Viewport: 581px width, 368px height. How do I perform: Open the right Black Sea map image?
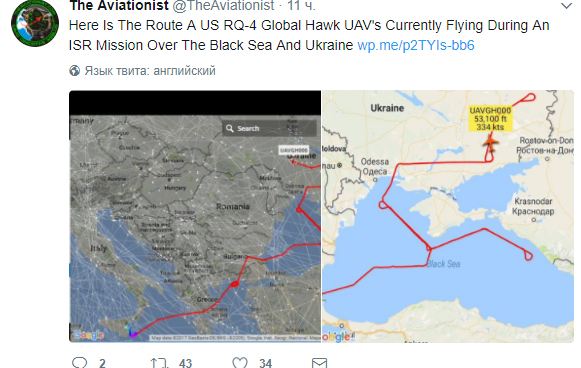pos(448,216)
